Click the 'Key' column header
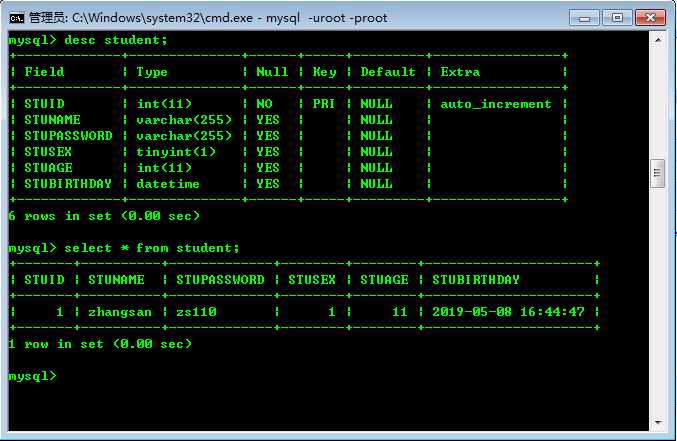677x441 pixels. click(x=324, y=72)
